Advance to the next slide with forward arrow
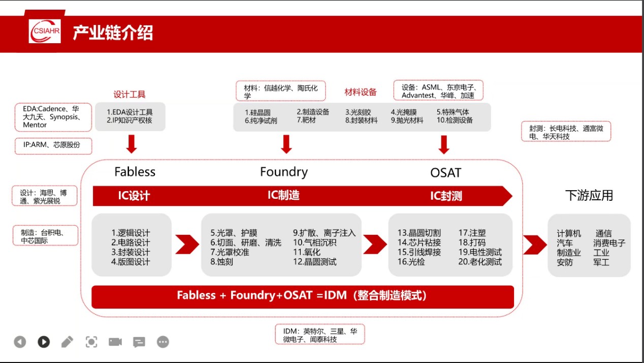 tap(44, 342)
